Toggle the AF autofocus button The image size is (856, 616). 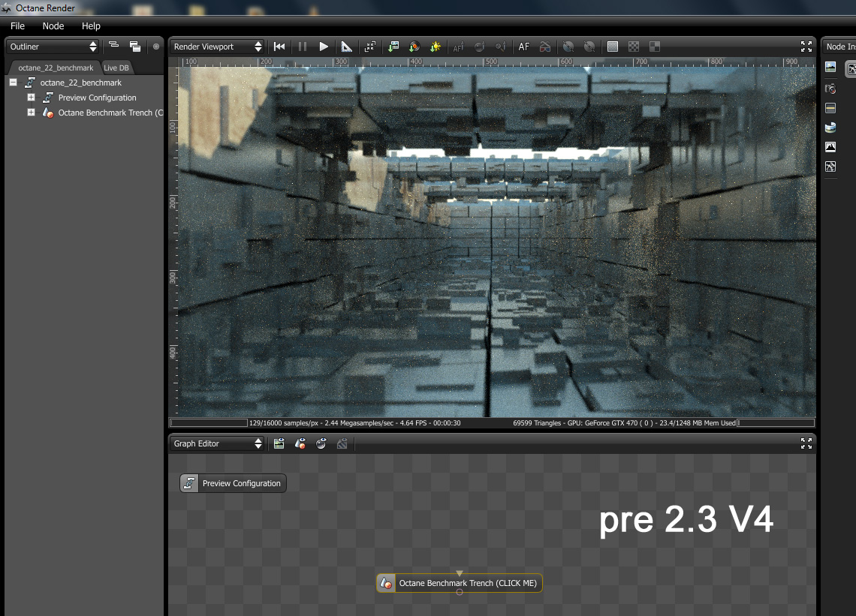(523, 47)
